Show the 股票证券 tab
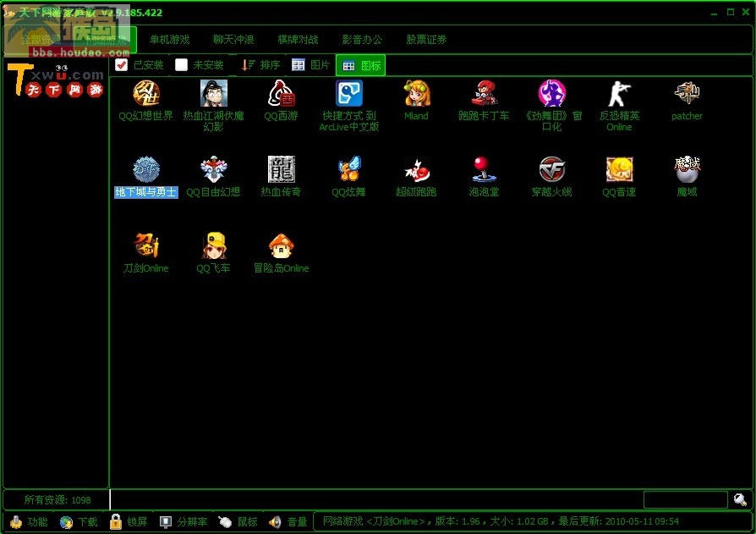The width and height of the screenshot is (756, 534). [426, 40]
